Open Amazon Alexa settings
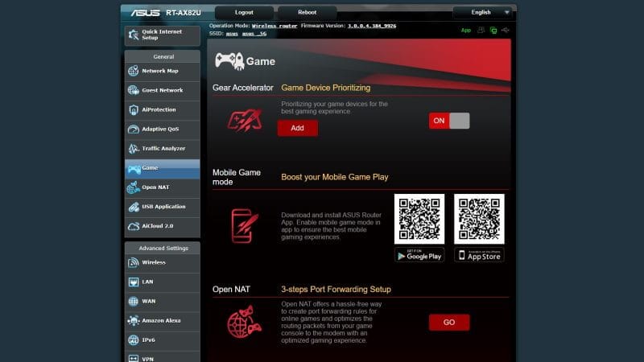 [x=161, y=320]
